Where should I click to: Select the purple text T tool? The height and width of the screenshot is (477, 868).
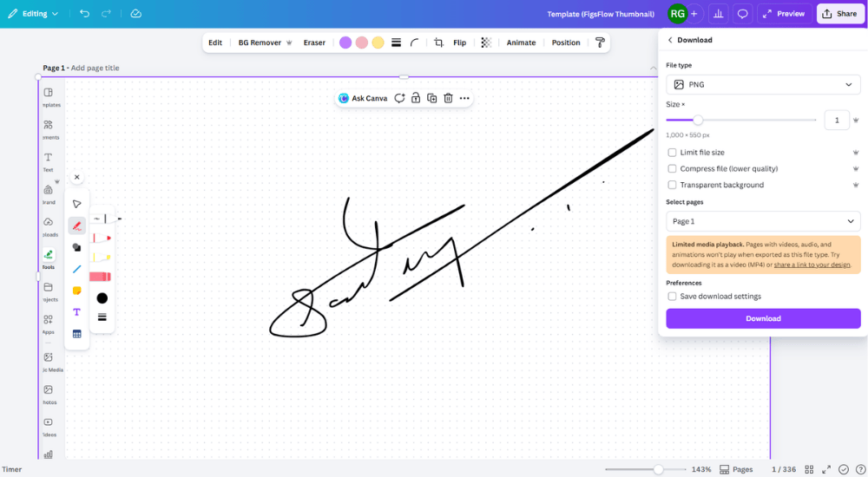77,312
